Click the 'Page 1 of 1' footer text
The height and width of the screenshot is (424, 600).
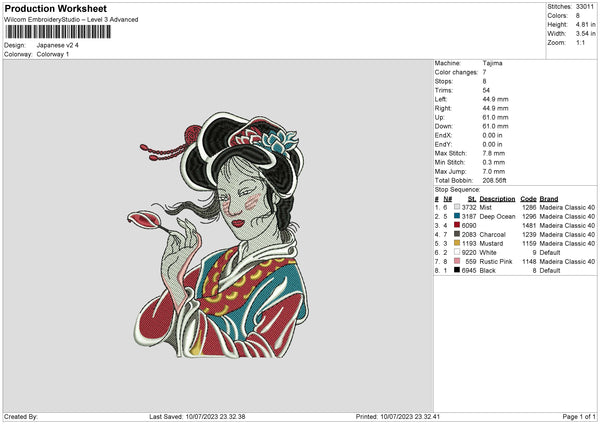pyautogui.click(x=579, y=416)
